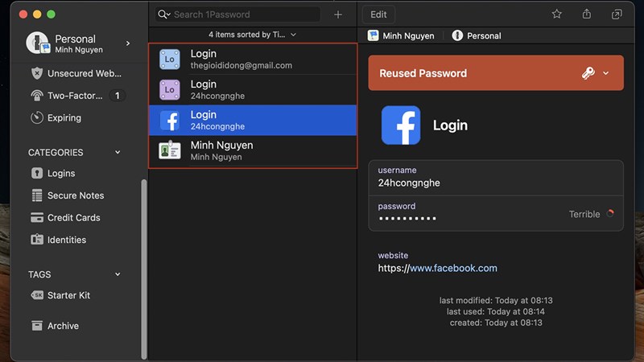
Task: Click the Edit button
Action: [x=378, y=14]
